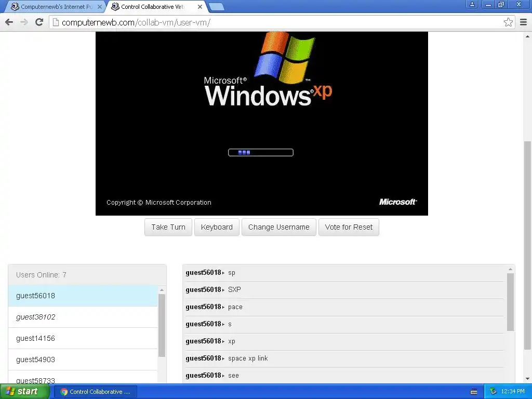Click Change Username button
Viewport: 532px width, 399px height.
279,227
